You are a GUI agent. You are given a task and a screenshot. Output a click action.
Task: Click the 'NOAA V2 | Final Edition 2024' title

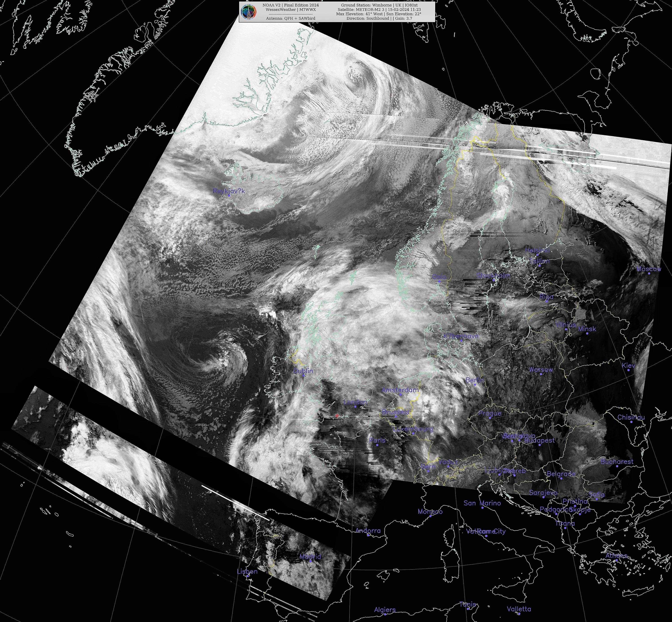click(x=290, y=5)
